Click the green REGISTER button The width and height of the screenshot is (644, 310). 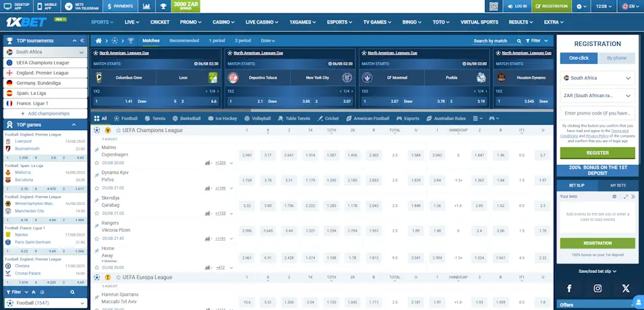pos(597,153)
